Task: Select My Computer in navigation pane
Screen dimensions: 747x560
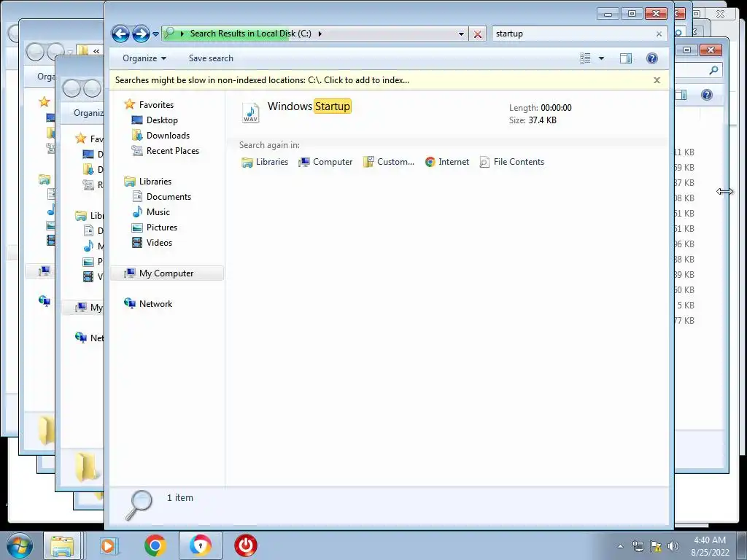Action: (166, 273)
